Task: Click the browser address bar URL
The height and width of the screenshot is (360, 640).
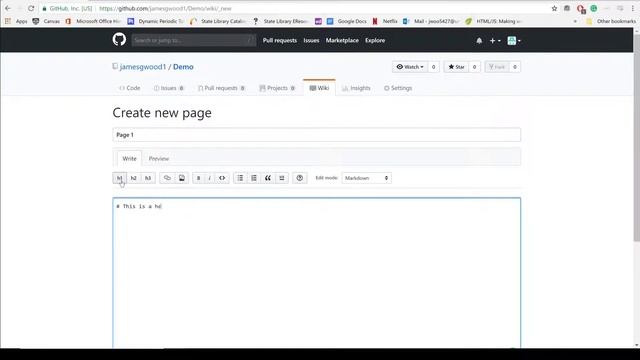Action: 165,9
